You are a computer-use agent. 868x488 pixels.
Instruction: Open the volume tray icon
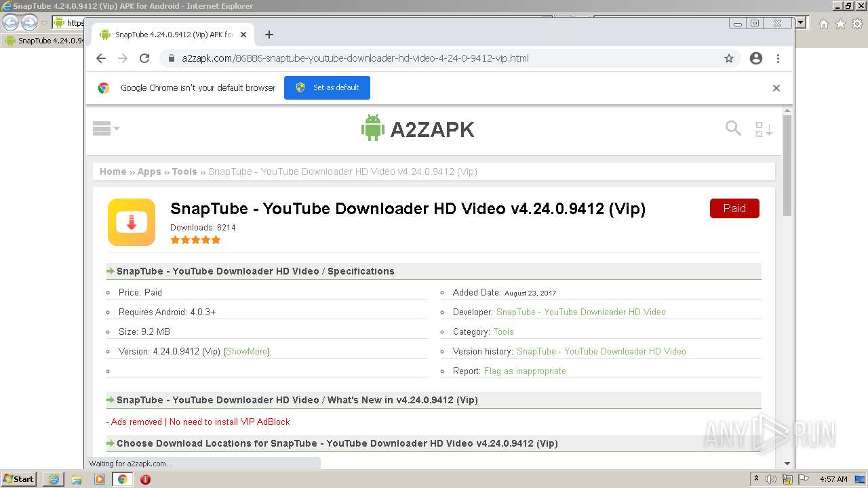click(x=771, y=479)
